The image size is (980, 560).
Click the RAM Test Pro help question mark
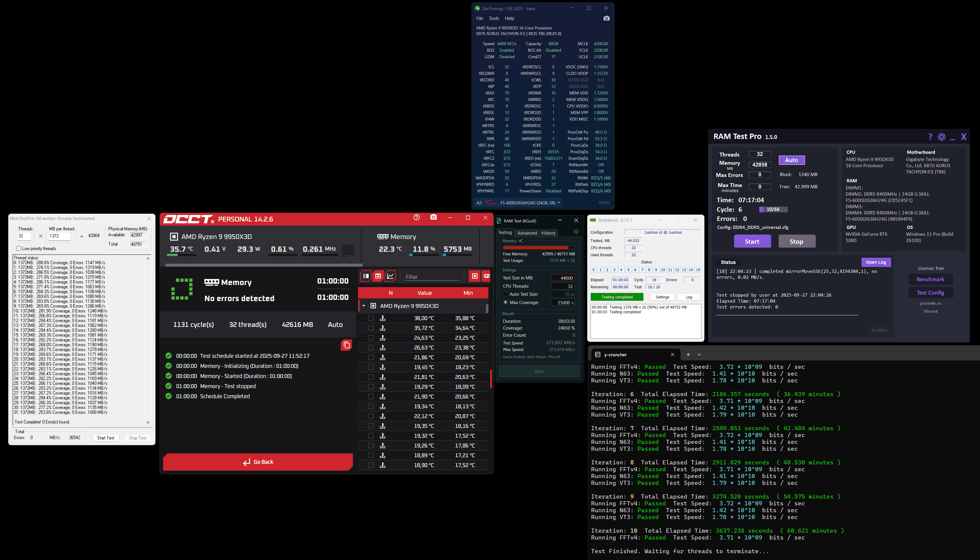(930, 137)
